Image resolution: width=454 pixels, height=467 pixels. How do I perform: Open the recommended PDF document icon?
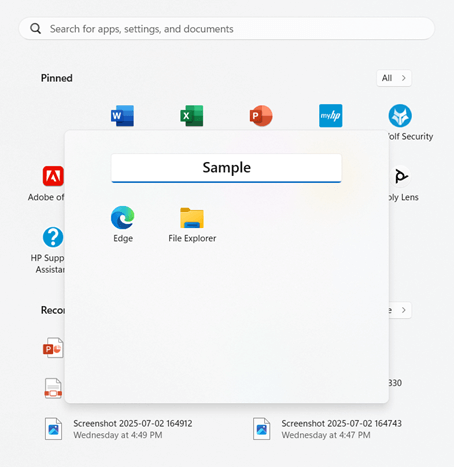pyautogui.click(x=53, y=388)
